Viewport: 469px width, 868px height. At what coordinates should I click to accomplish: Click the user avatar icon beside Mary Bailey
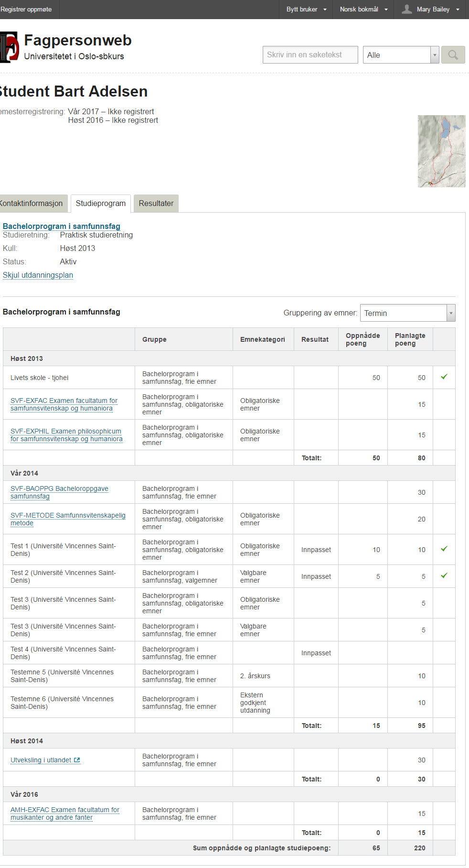tap(406, 9)
